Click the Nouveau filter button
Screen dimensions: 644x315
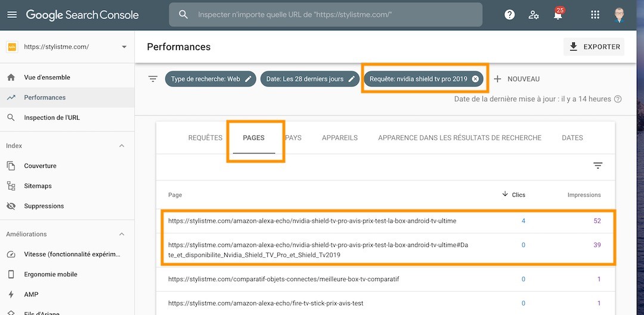coord(516,79)
